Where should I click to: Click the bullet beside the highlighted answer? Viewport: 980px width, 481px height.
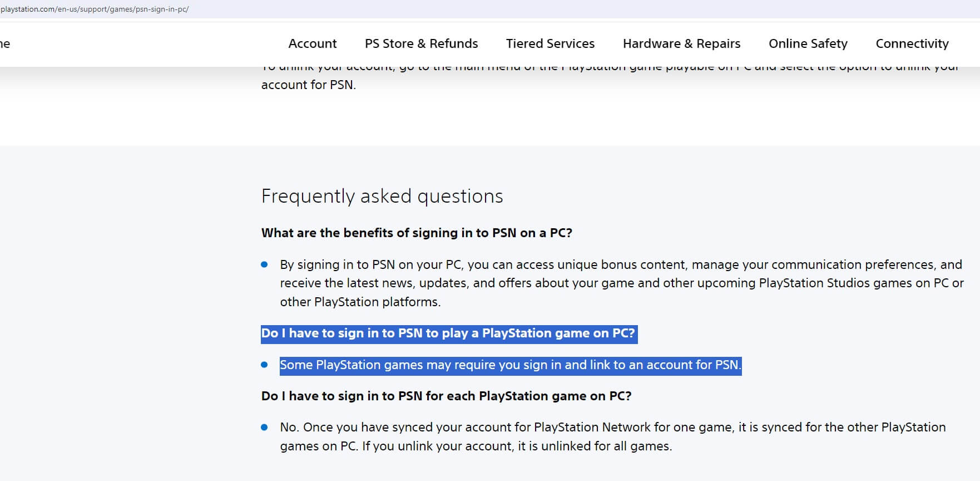[x=265, y=365]
